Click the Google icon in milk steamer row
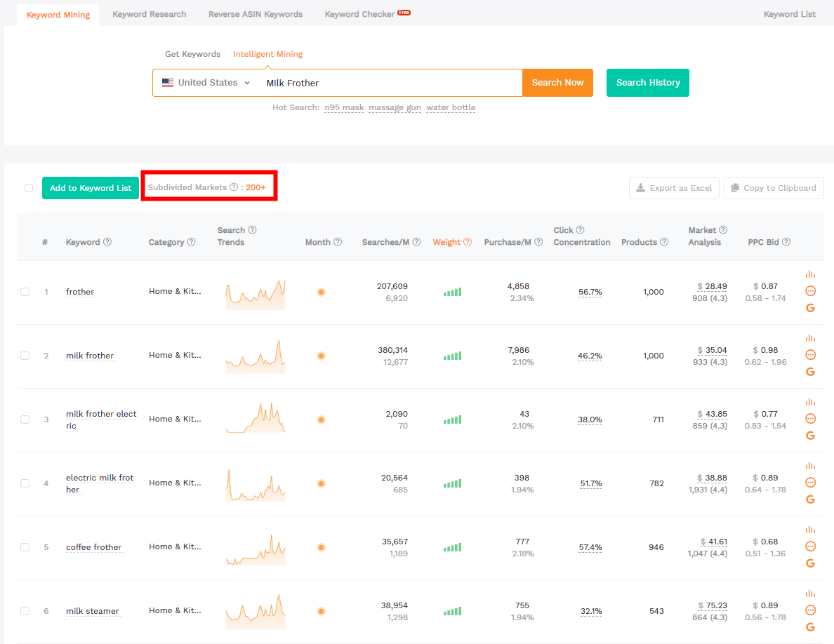 [x=810, y=627]
